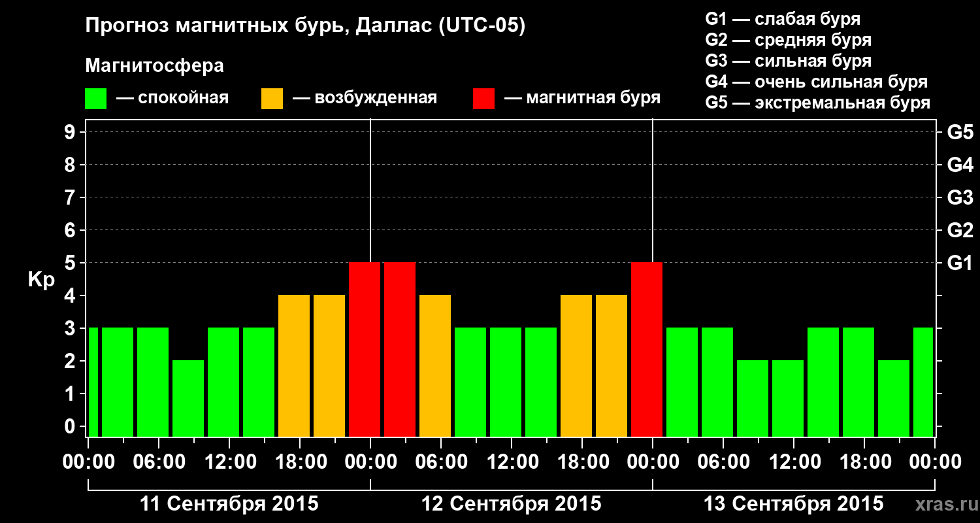Click the right-axis 'G3' storm level label
The height and width of the screenshot is (523, 980).
pos(960,197)
